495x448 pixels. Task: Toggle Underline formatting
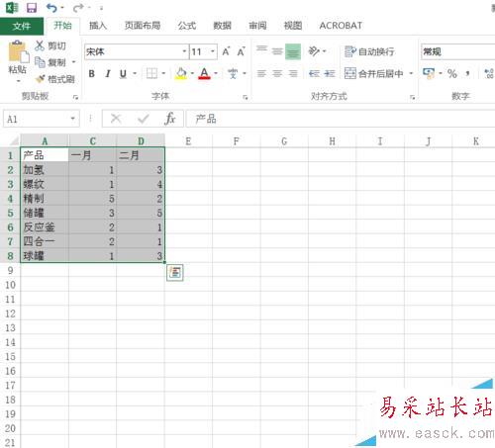[123, 73]
